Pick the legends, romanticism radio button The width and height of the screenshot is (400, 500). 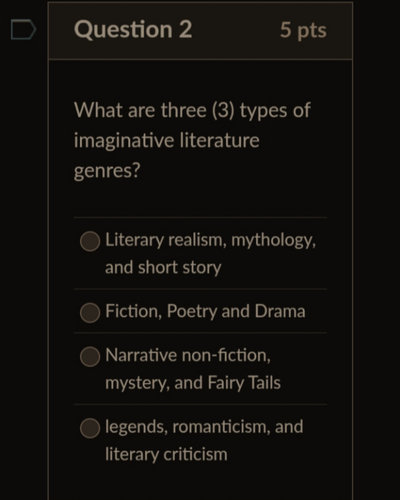tap(90, 428)
